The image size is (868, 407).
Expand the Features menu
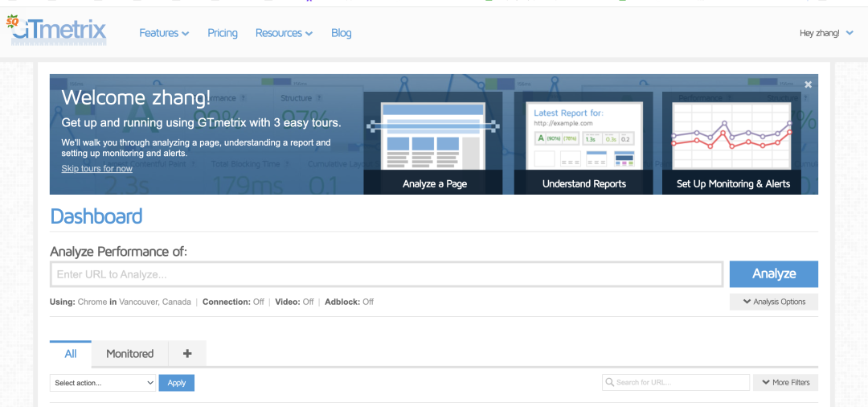[164, 33]
